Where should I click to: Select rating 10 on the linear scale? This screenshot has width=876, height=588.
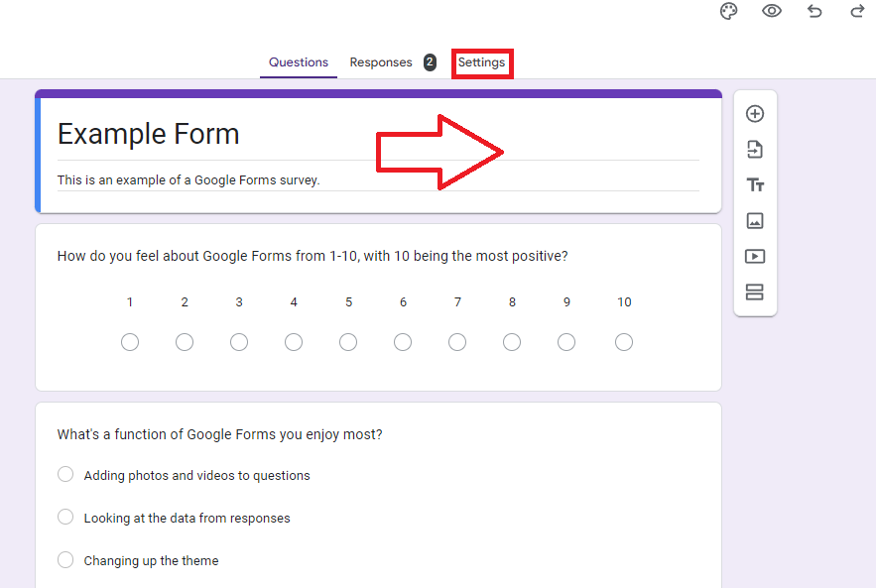(624, 342)
